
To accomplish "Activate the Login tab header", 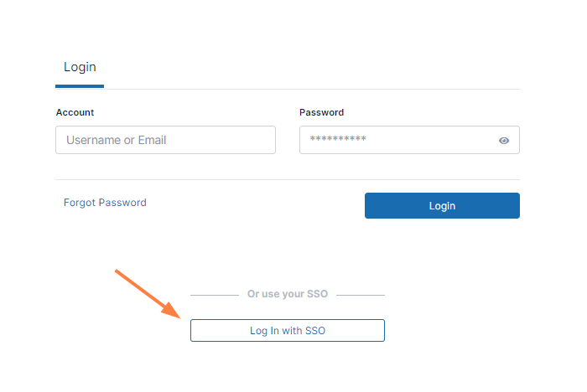I will point(80,67).
